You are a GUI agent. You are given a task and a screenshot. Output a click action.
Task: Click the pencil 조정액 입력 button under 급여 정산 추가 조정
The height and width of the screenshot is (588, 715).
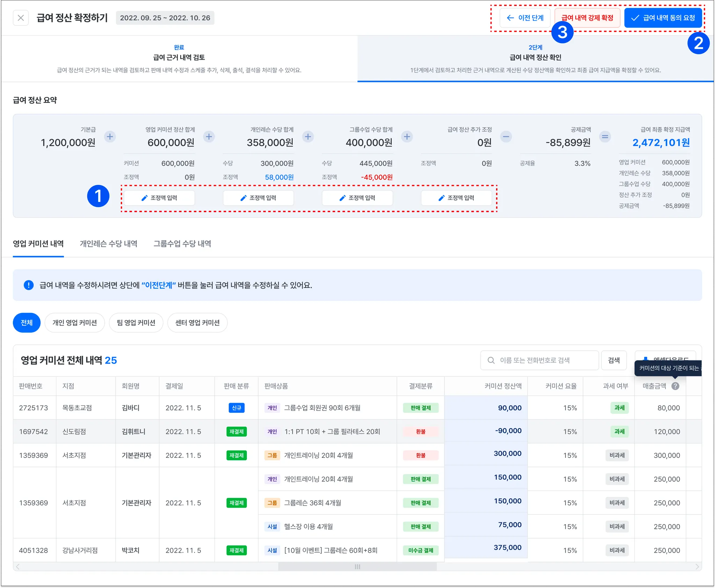pyautogui.click(x=456, y=198)
